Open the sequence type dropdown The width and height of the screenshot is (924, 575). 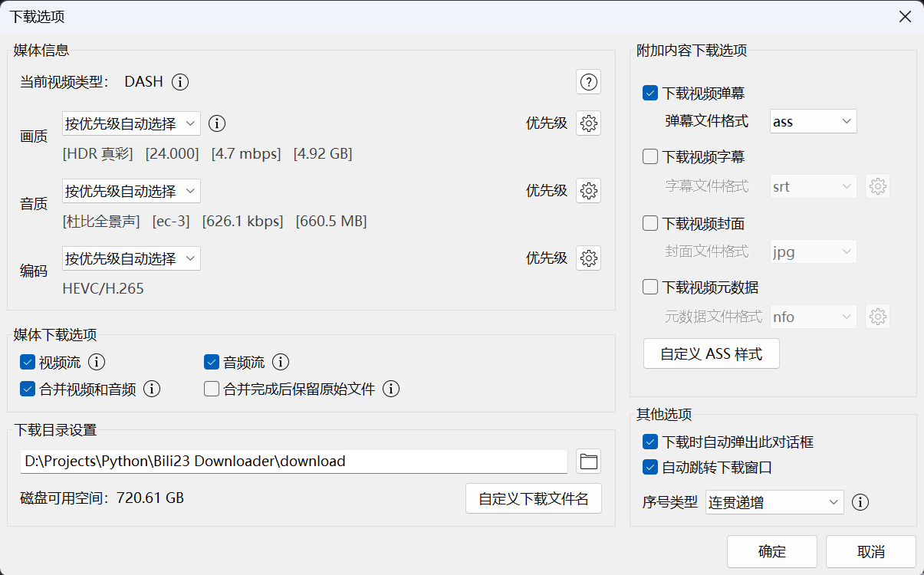(774, 503)
